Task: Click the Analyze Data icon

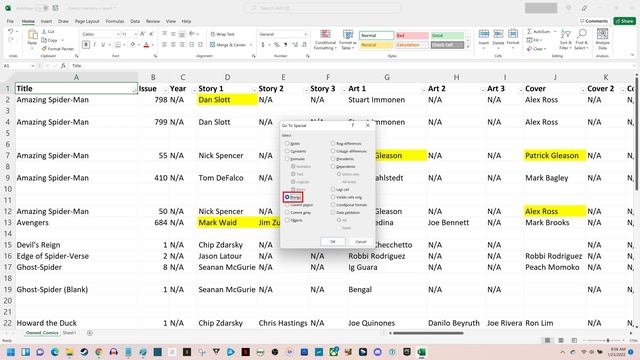Action: coord(602,34)
